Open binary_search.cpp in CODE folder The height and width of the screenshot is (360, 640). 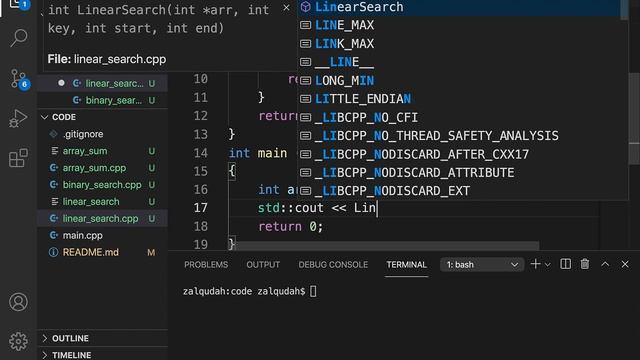click(102, 185)
